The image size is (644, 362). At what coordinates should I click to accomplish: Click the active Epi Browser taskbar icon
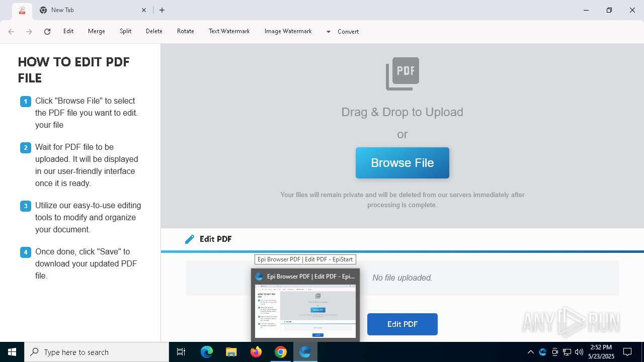[305, 352]
